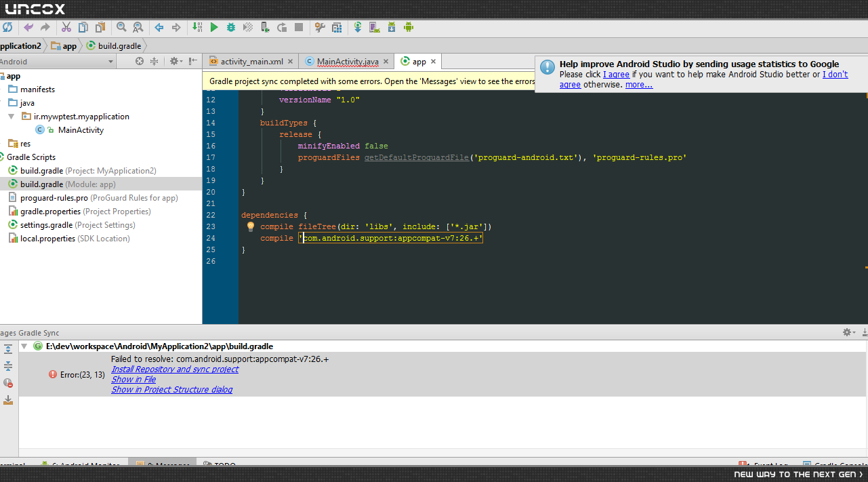Collapse all messages in Gradle Sync panel
This screenshot has width=868, height=482.
click(8, 366)
